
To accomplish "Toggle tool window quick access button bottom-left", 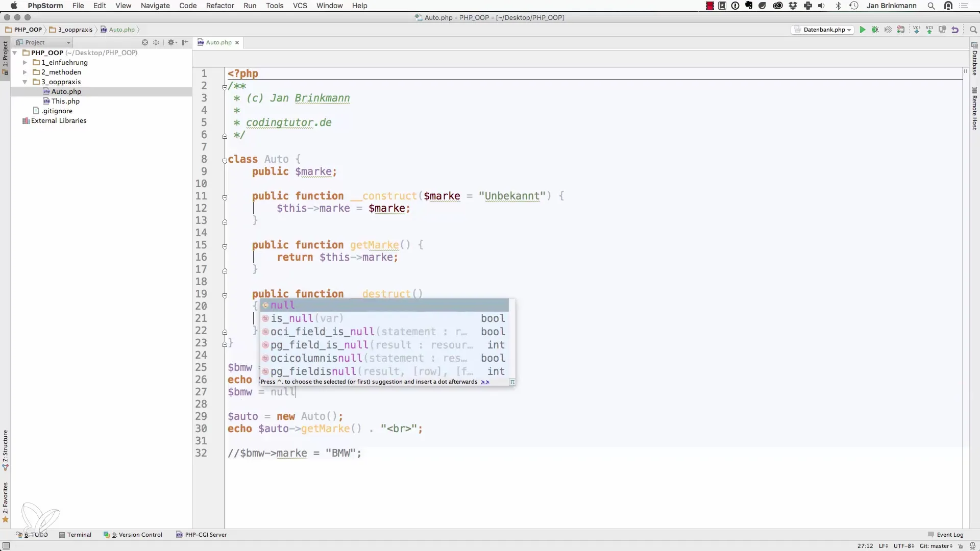I will (x=6, y=546).
